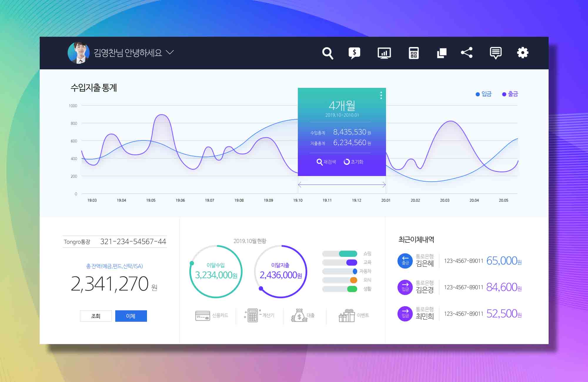
Task: Click the account number 321-234-54567-44
Action: pyautogui.click(x=133, y=242)
